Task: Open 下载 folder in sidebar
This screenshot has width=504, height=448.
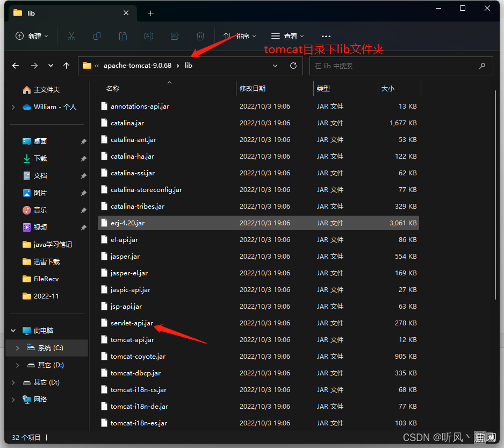Action: click(35, 158)
